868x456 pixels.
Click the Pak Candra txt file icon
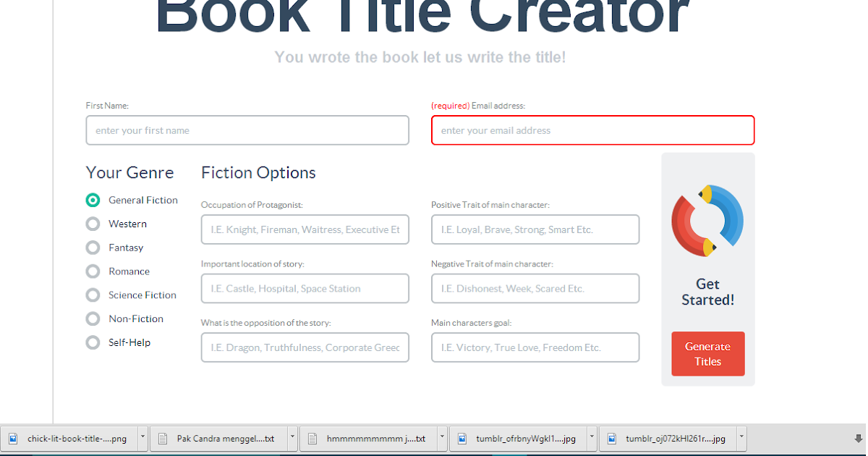click(x=163, y=439)
